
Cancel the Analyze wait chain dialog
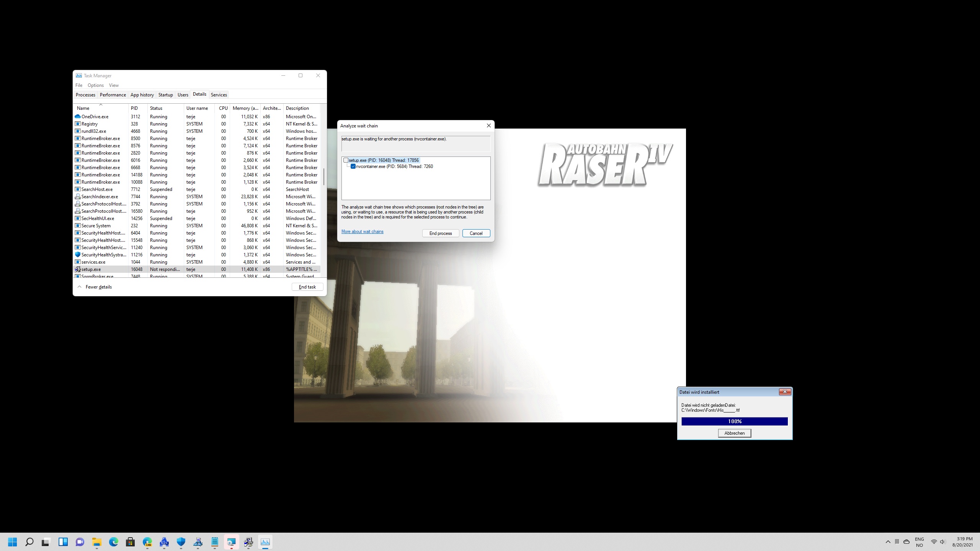[476, 233]
